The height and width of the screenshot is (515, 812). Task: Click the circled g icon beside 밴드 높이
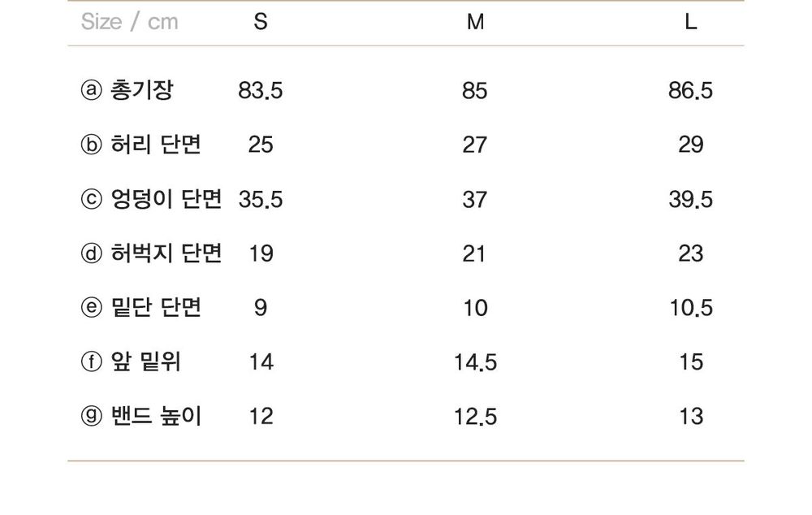tap(92, 416)
